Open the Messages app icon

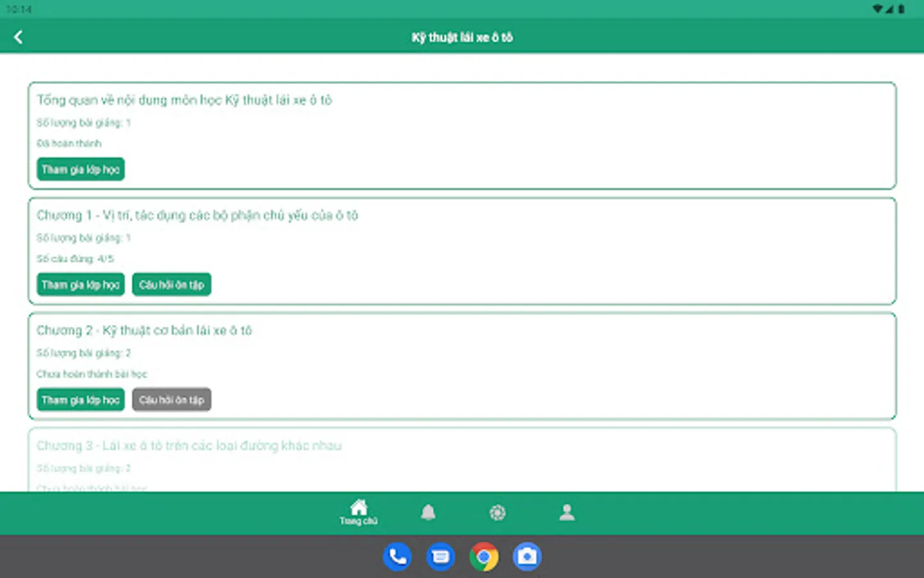(x=440, y=556)
